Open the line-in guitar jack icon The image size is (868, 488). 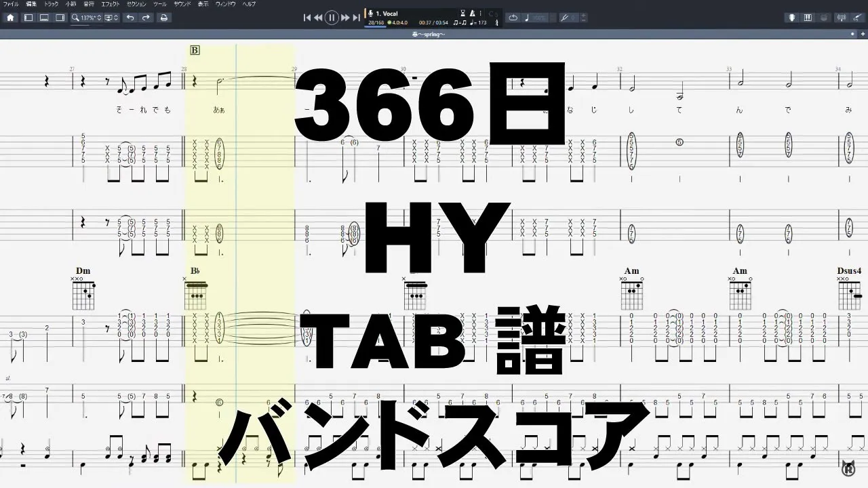pyautogui.click(x=857, y=18)
